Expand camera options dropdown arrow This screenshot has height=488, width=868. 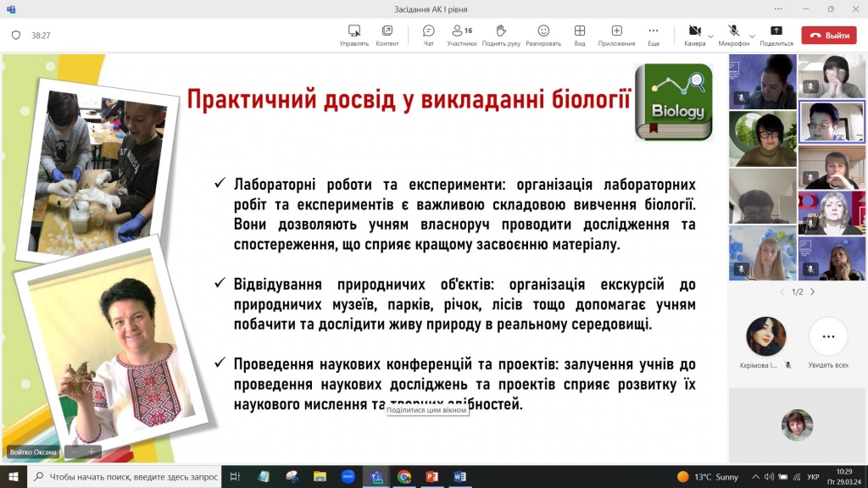click(x=711, y=36)
